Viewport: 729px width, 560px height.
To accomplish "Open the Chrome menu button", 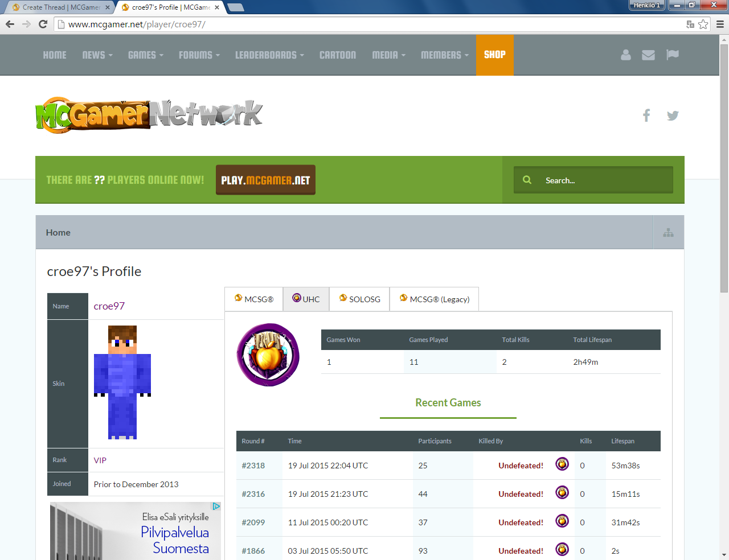I will point(720,24).
